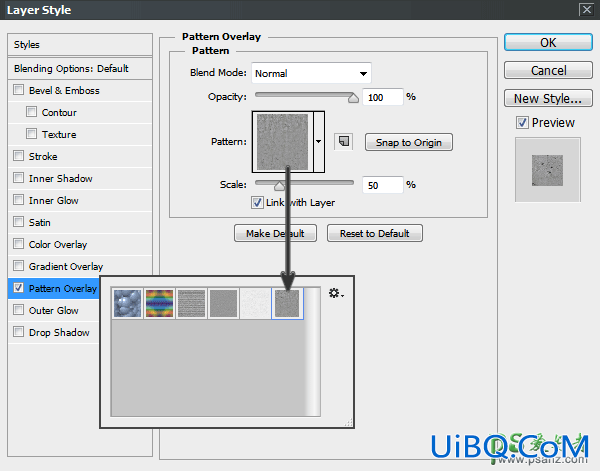The width and height of the screenshot is (600, 471).
Task: Select the Texture sub-style label
Action: pos(59,135)
